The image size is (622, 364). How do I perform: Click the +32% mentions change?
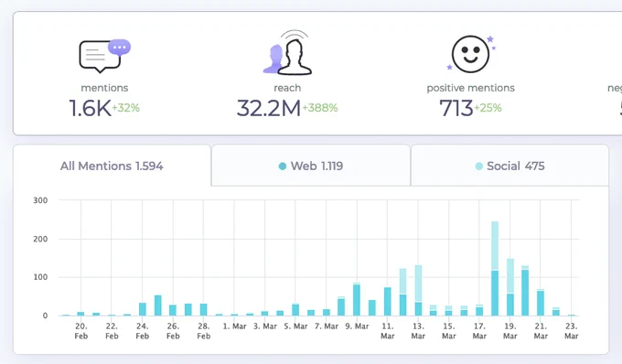pos(126,108)
